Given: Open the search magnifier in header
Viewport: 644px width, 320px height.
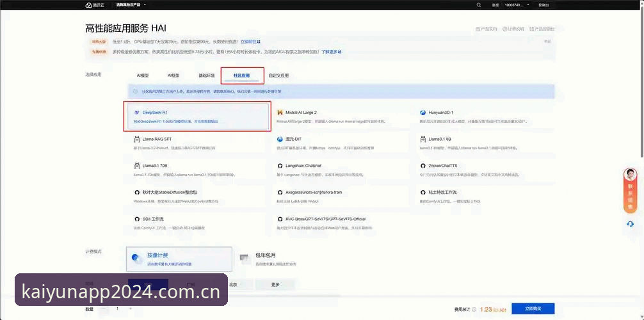Looking at the screenshot, I should point(479,5).
